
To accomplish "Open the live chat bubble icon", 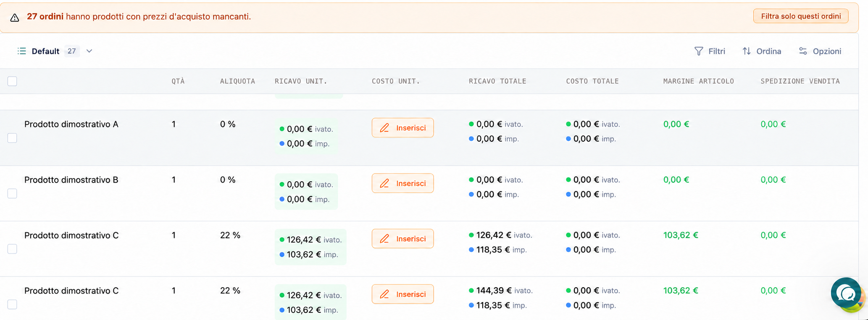I will click(846, 293).
